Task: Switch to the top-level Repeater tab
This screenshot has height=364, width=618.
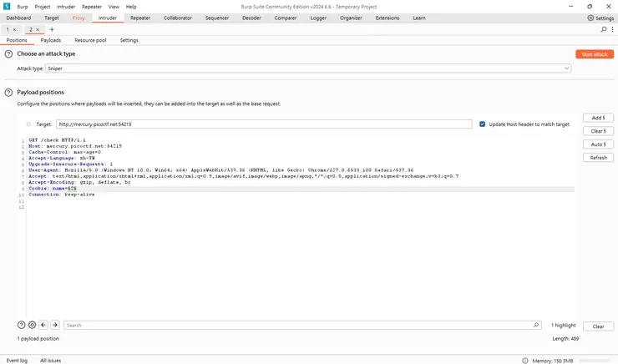Action: tap(140, 18)
